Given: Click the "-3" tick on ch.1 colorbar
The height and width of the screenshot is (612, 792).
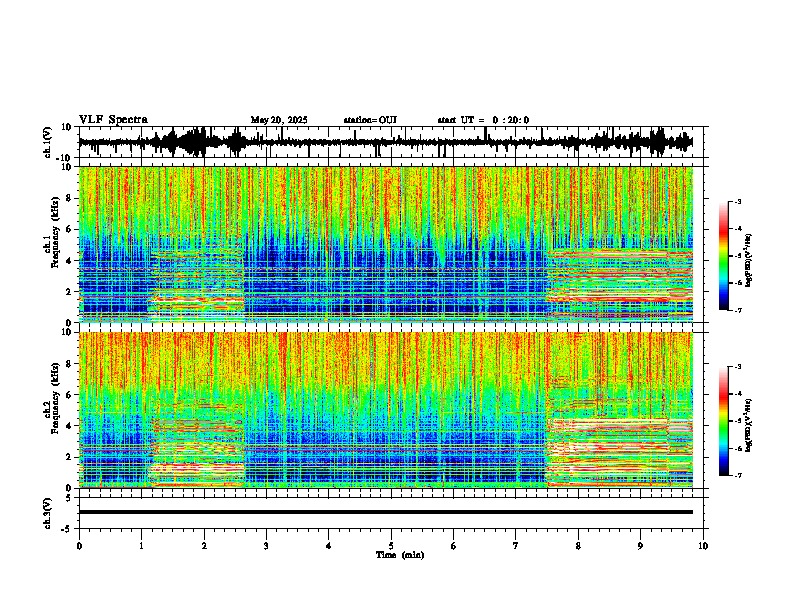Looking at the screenshot, I should [x=738, y=202].
